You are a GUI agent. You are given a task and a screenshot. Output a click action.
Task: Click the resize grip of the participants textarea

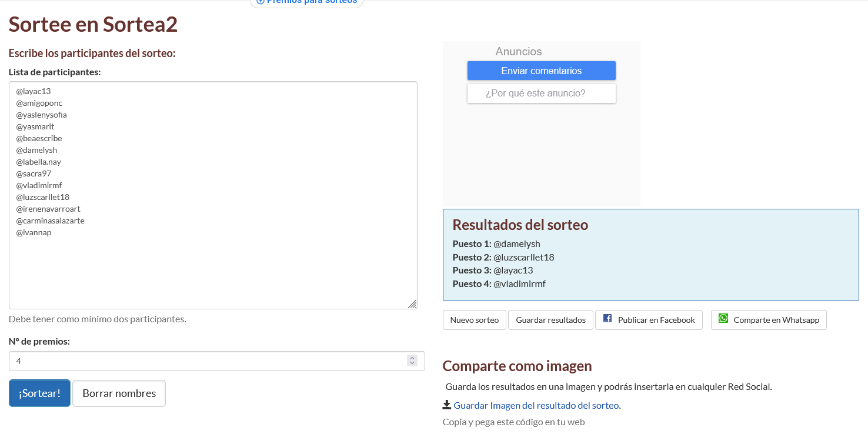tap(412, 303)
